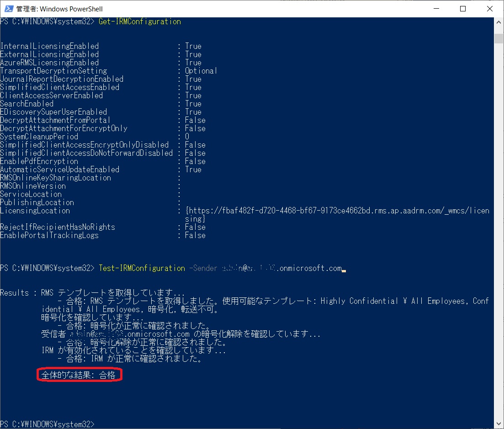Click RMSOnlineKeySharingLocation property name
Screen dimensions: 504x429
coord(56,178)
